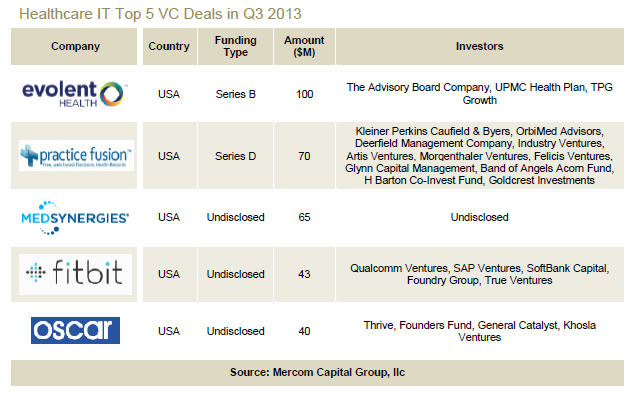The image size is (635, 393).
Task: Click Kleiner Perkins investors list text
Action: (x=479, y=156)
